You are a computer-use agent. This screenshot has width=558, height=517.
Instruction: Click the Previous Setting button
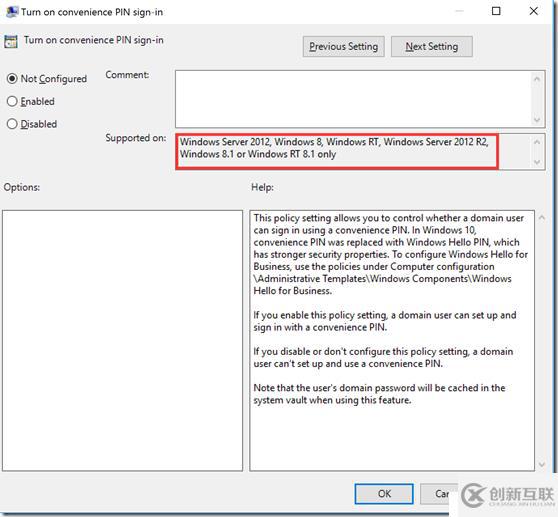[x=343, y=46]
